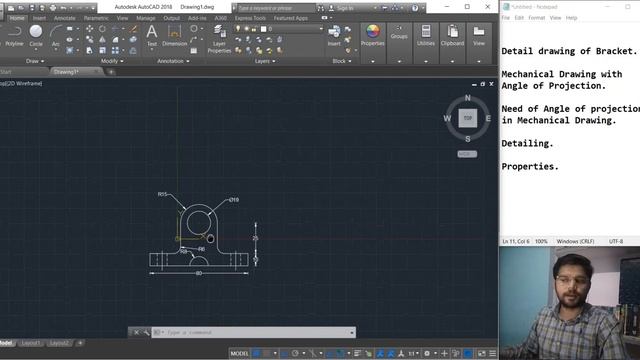This screenshot has height=360, width=640.
Task: Open Layer Properties manager
Action: [x=219, y=39]
